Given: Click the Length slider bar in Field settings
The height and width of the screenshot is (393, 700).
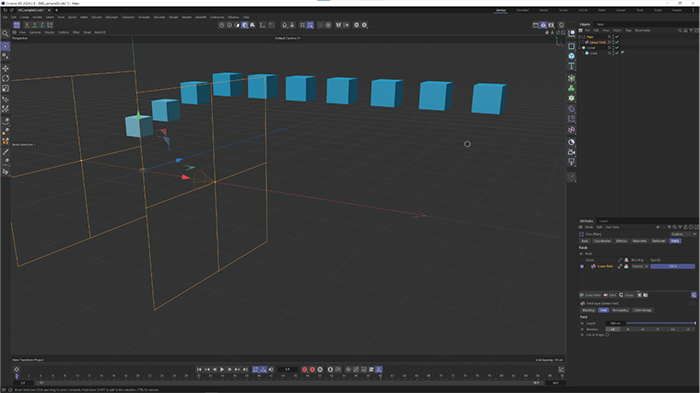Looking at the screenshot, I should (661, 323).
